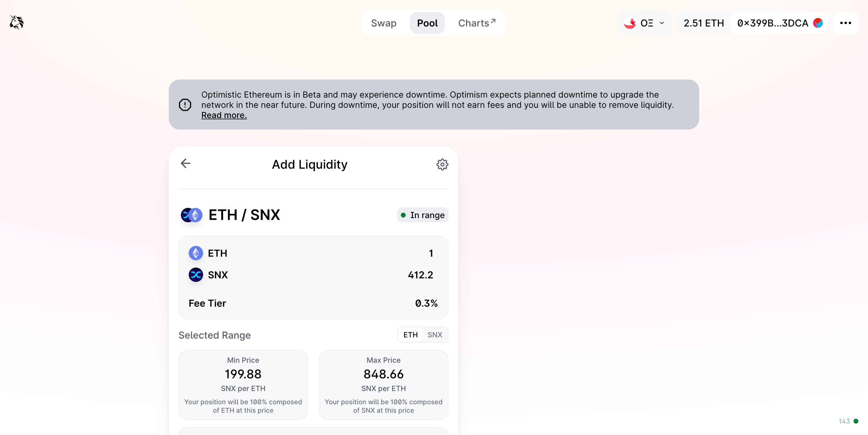Click the In range status indicator
Image resolution: width=868 pixels, height=435 pixels.
(x=423, y=215)
